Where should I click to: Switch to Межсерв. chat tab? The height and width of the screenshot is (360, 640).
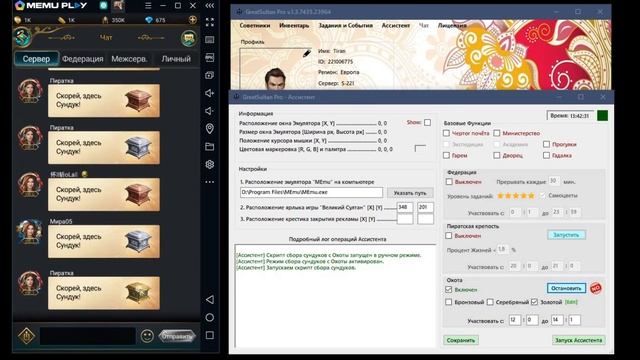tap(129, 59)
